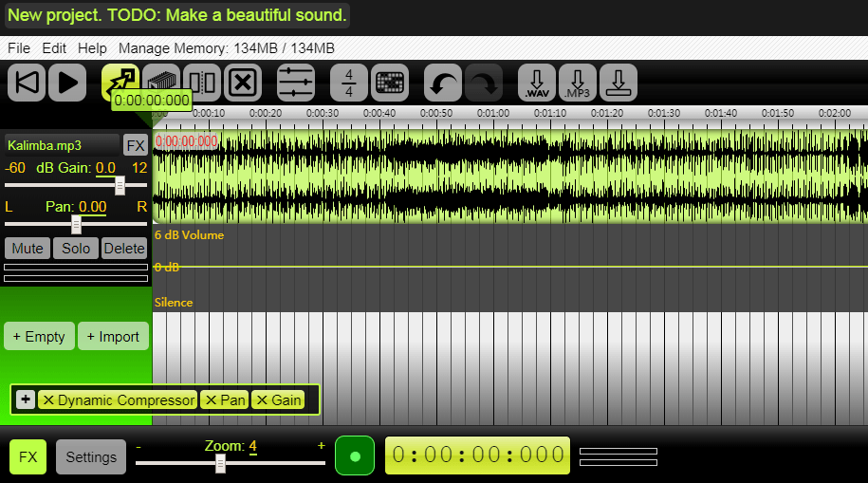Click the delete X tool icon
The image size is (868, 483).
pyautogui.click(x=243, y=84)
